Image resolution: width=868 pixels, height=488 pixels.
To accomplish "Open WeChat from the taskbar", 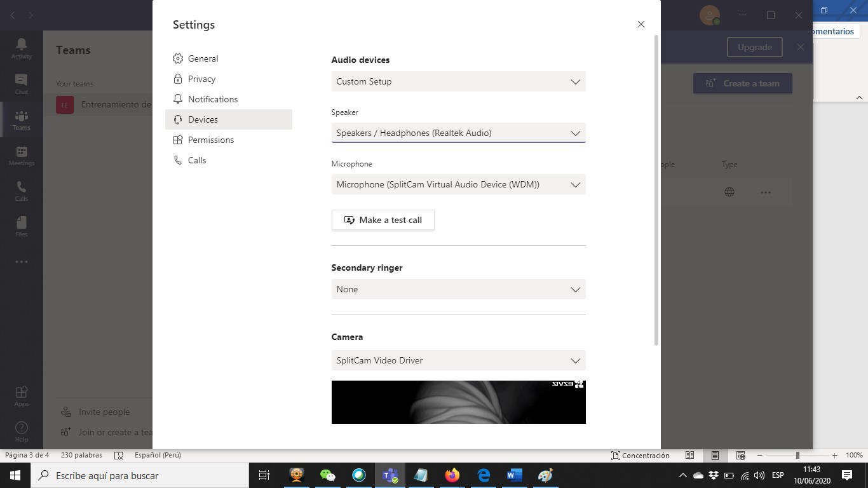I will click(327, 475).
